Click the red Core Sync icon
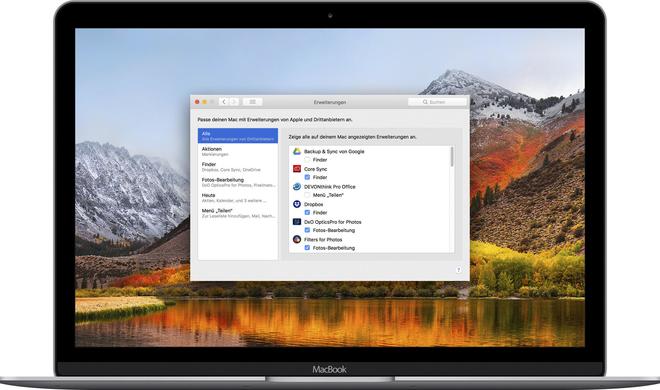 [297, 169]
